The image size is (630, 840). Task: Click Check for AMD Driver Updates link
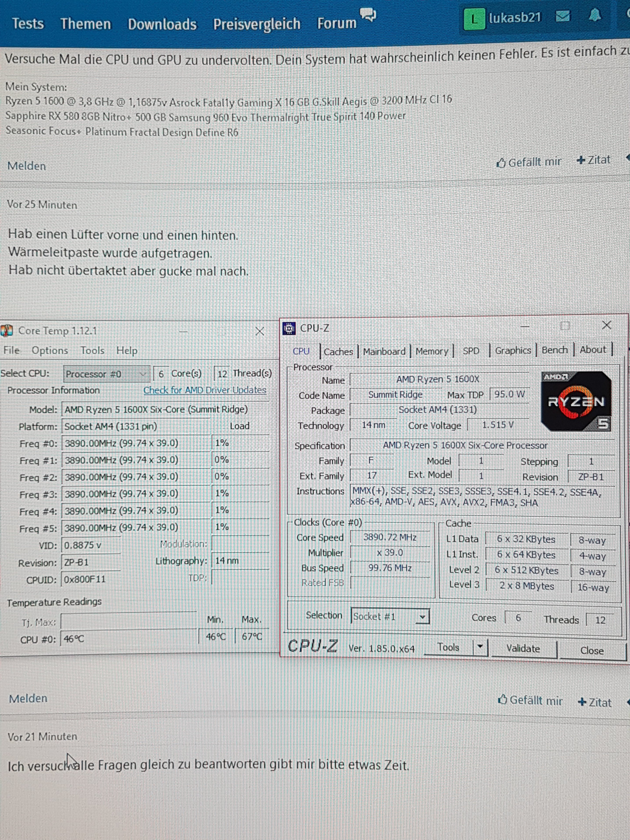pyautogui.click(x=205, y=390)
